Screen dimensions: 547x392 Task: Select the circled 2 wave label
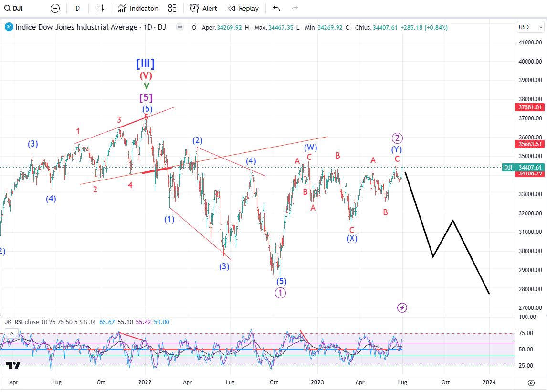tap(397, 138)
